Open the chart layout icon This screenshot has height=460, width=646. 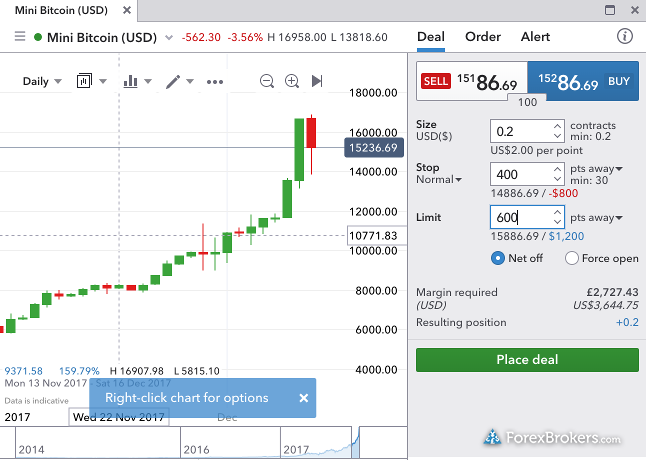point(84,81)
